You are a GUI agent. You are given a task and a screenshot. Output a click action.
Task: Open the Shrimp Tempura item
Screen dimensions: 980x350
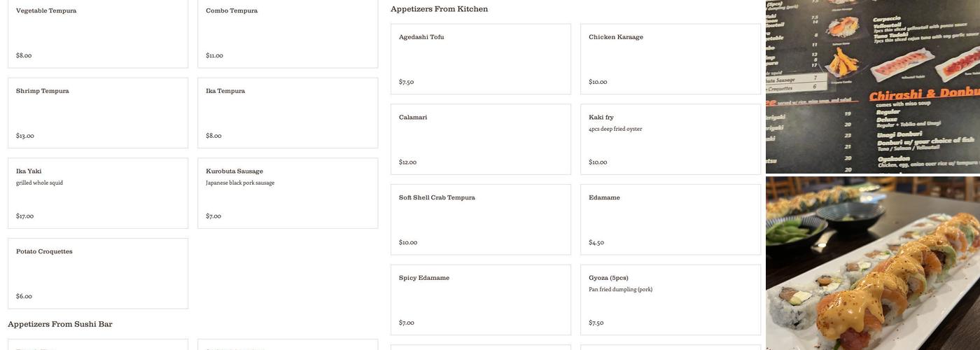[x=98, y=113]
